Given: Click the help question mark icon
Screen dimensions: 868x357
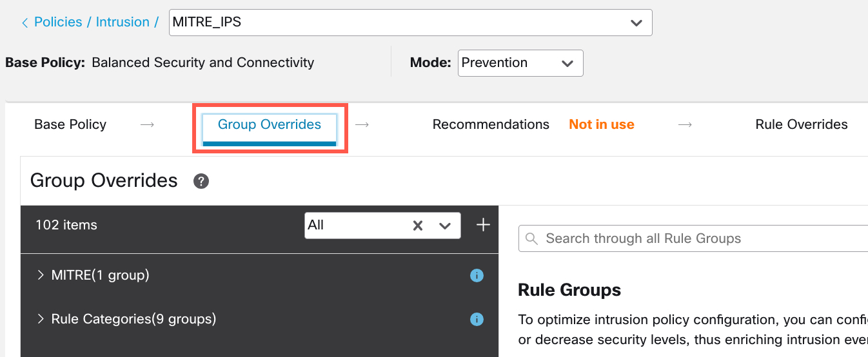Looking at the screenshot, I should pos(201,182).
